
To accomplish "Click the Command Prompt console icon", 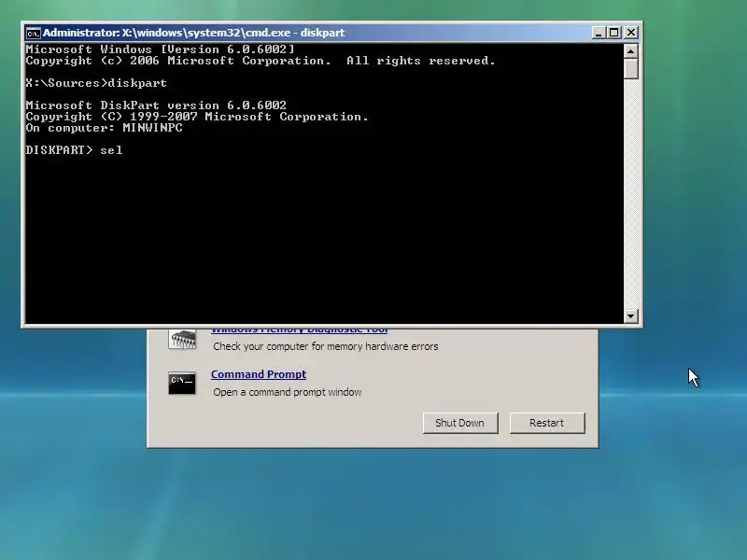I will [x=182, y=383].
